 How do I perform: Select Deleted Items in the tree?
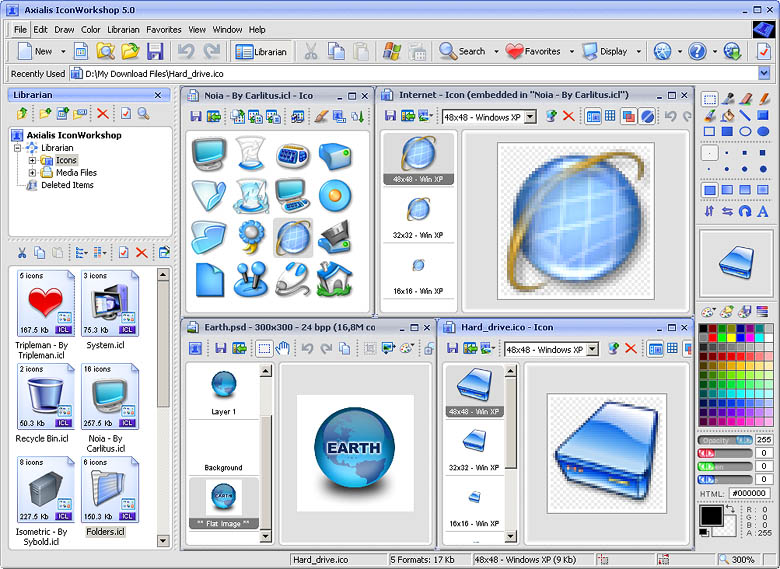(67, 185)
